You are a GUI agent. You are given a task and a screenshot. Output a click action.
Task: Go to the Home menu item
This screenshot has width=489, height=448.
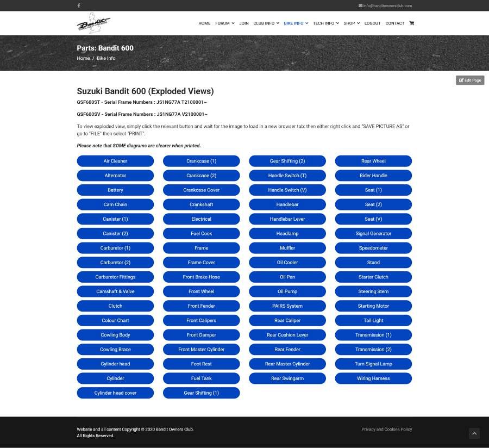pos(204,23)
